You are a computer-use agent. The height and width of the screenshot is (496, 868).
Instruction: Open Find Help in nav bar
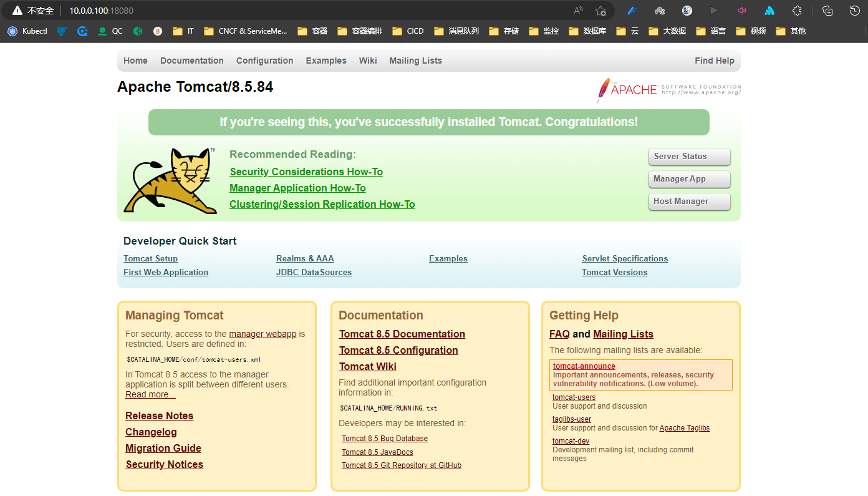click(x=715, y=61)
